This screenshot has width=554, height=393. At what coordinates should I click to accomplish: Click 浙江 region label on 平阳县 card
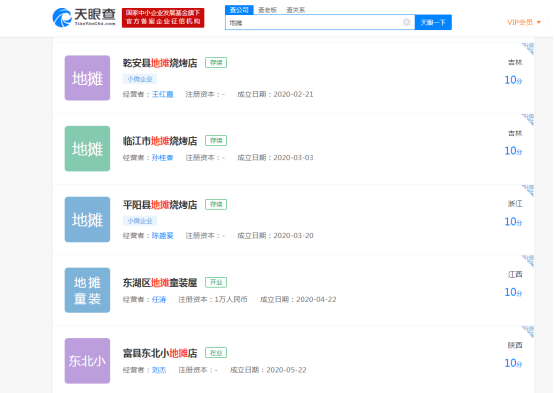[515, 204]
